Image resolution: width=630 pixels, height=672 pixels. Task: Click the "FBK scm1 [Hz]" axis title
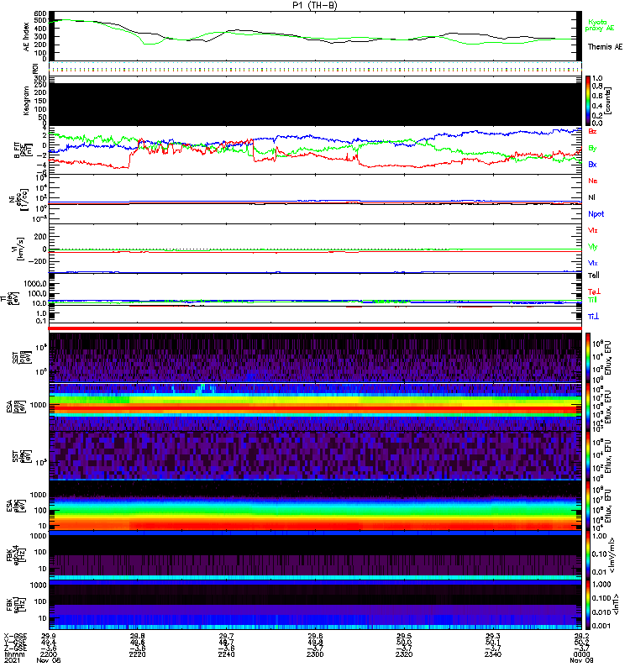pos(14,604)
